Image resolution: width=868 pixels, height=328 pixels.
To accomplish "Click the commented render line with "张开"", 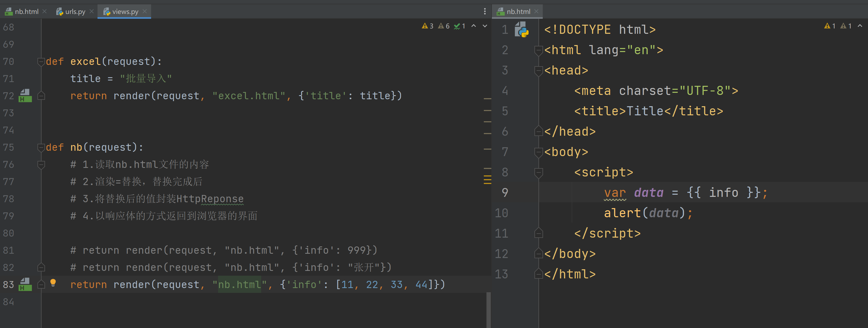I will pos(231,268).
